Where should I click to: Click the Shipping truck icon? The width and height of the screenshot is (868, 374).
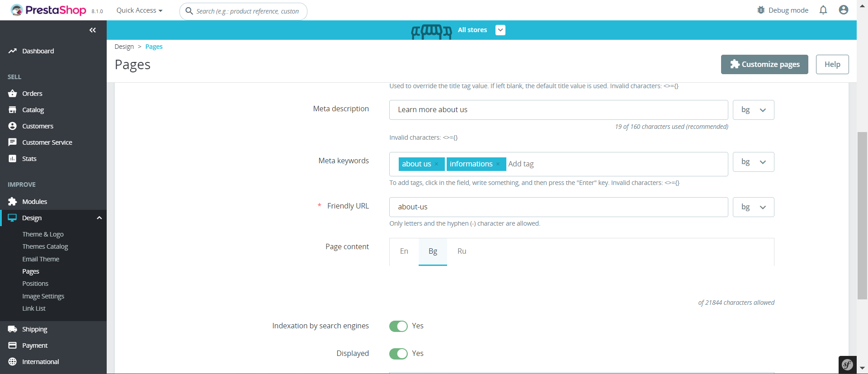pyautogui.click(x=13, y=329)
